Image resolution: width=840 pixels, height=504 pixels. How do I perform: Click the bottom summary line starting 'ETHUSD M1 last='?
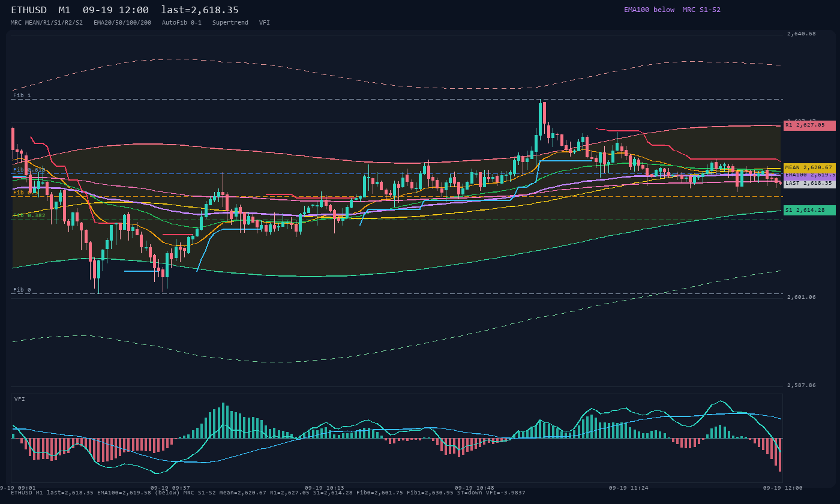tap(268, 493)
